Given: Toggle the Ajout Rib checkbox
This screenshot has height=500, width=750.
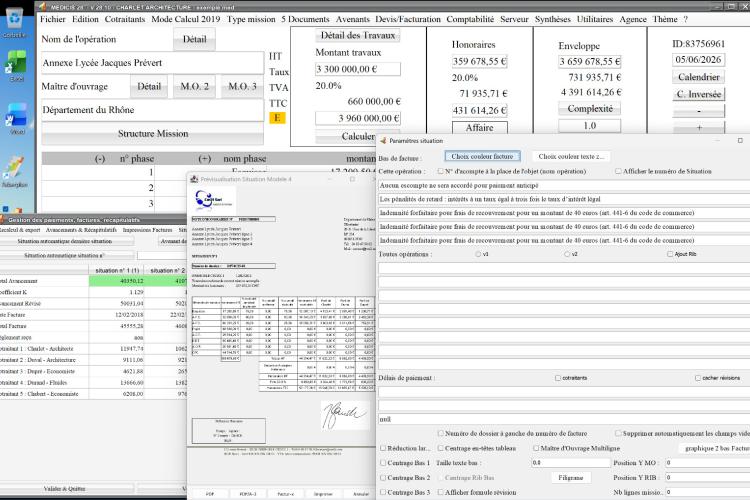Looking at the screenshot, I should pyautogui.click(x=670, y=254).
